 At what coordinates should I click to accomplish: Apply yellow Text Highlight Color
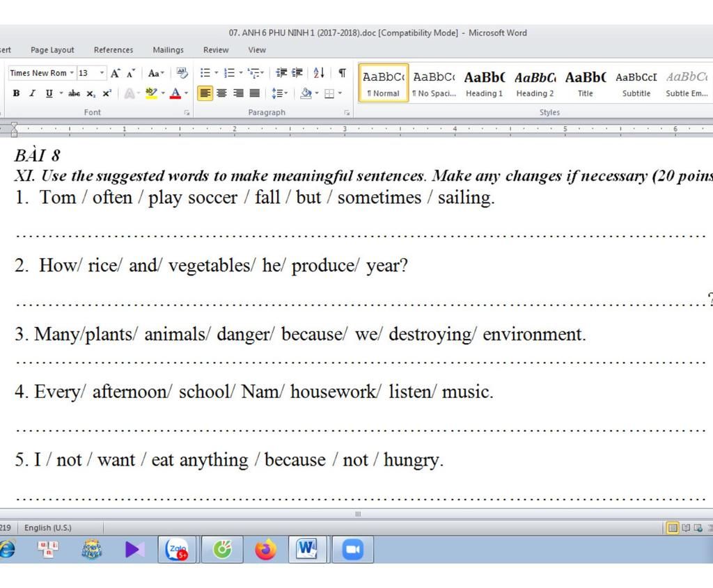pyautogui.click(x=151, y=93)
